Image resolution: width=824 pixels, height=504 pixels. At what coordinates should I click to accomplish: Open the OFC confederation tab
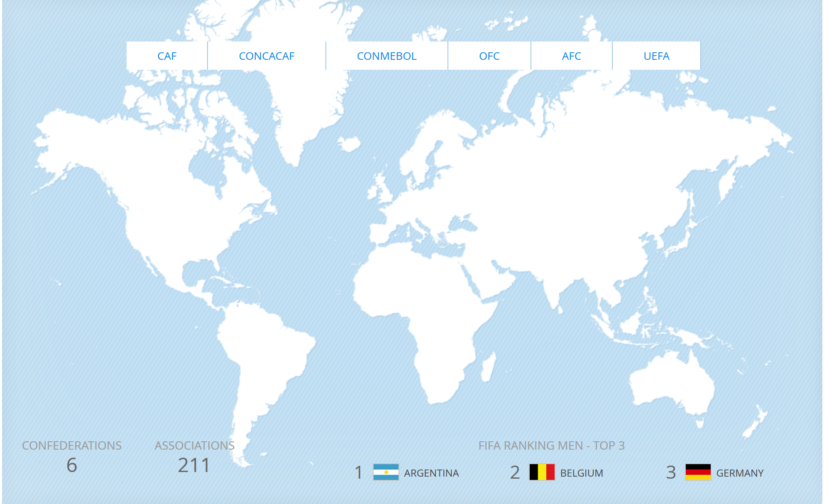pyautogui.click(x=489, y=56)
